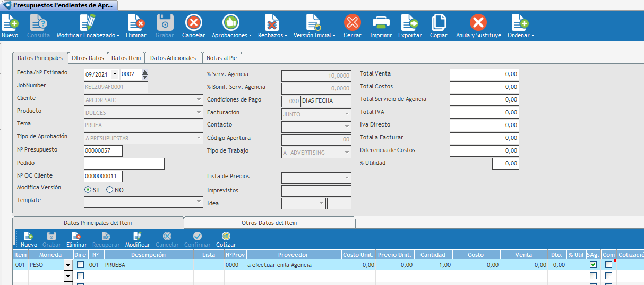
Task: Toggle Dire checkbox in item 001 row
Action: tap(80, 265)
